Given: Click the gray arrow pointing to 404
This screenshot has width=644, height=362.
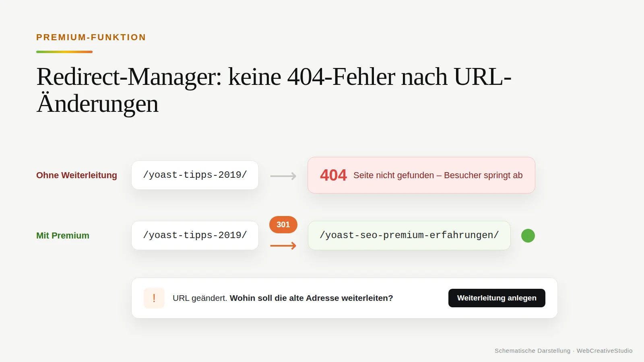Looking at the screenshot, I should (283, 176).
